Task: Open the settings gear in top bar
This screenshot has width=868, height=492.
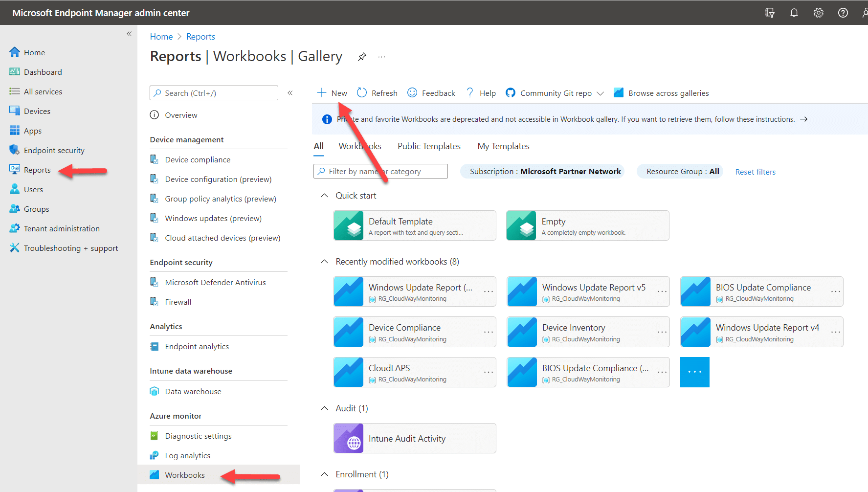Action: 818,13
